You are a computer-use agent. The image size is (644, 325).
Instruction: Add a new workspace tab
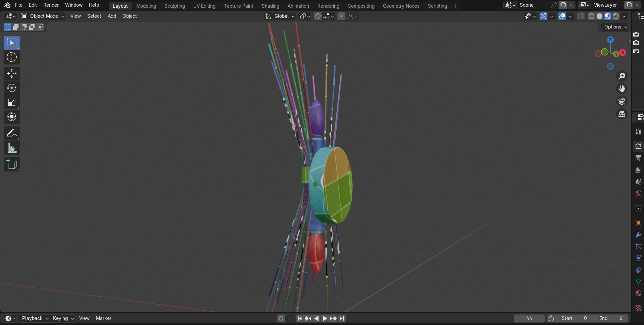coord(456,6)
